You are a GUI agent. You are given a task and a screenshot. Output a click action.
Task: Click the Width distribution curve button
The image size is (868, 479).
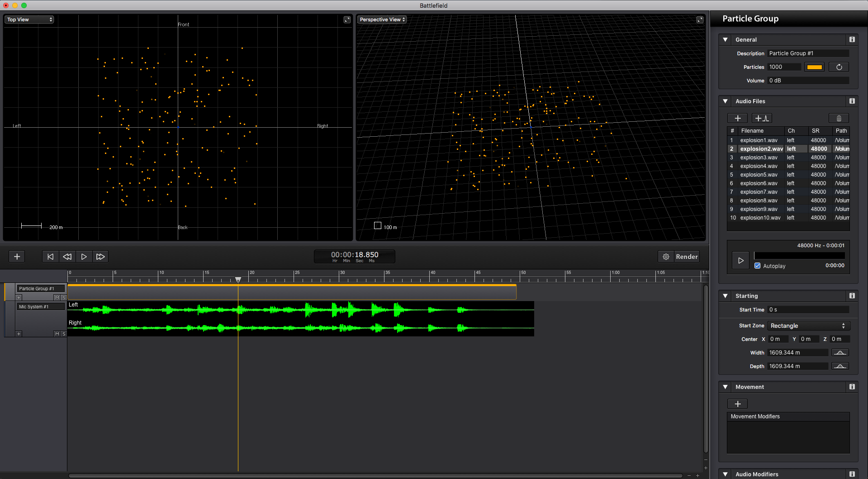(x=840, y=353)
